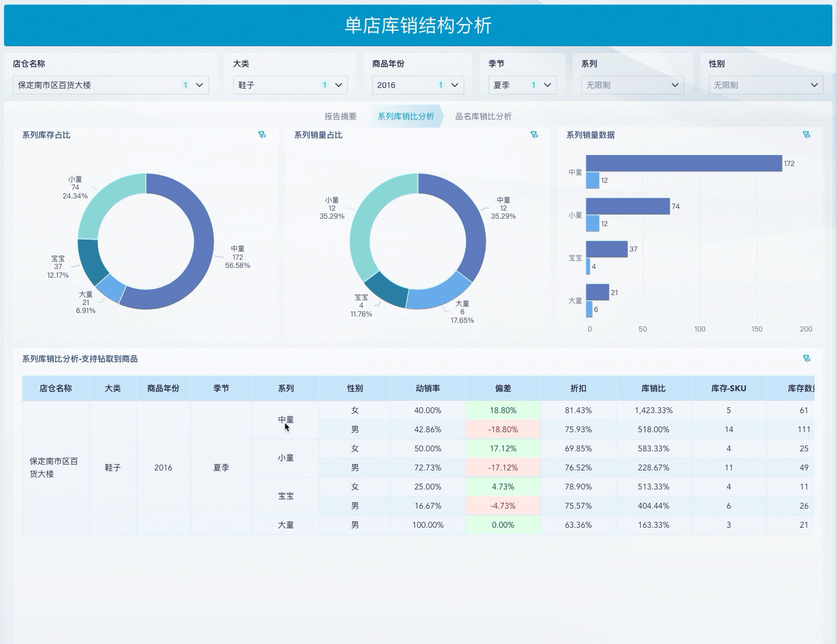Viewport: 837px width, 644px height.
Task: Switch to the 品名库销比分析 tab
Action: [482, 116]
